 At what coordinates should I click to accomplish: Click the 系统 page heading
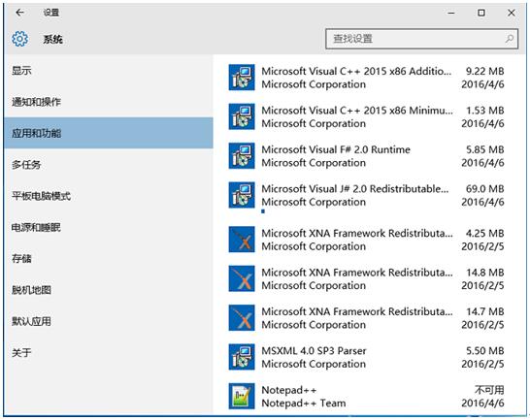(52, 39)
